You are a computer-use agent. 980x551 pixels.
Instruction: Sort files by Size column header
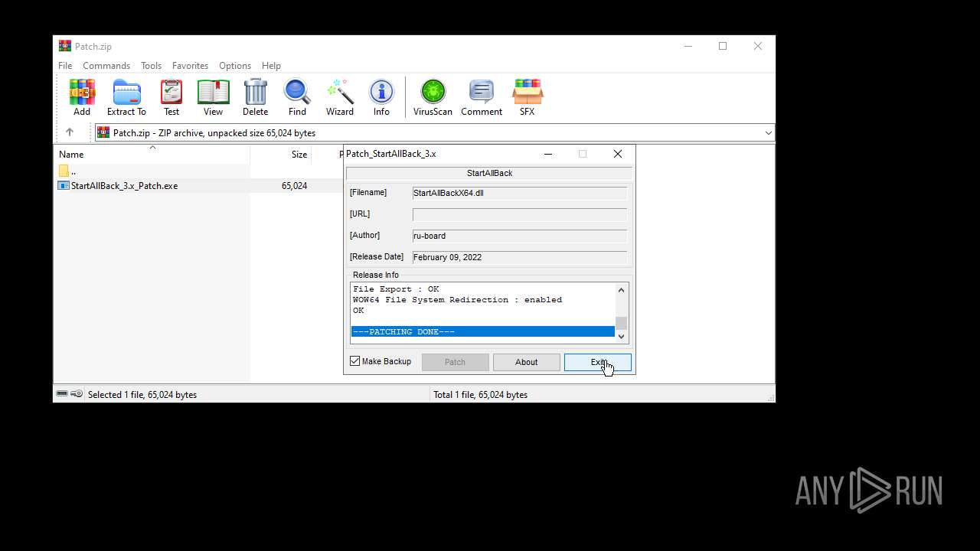pos(281,154)
